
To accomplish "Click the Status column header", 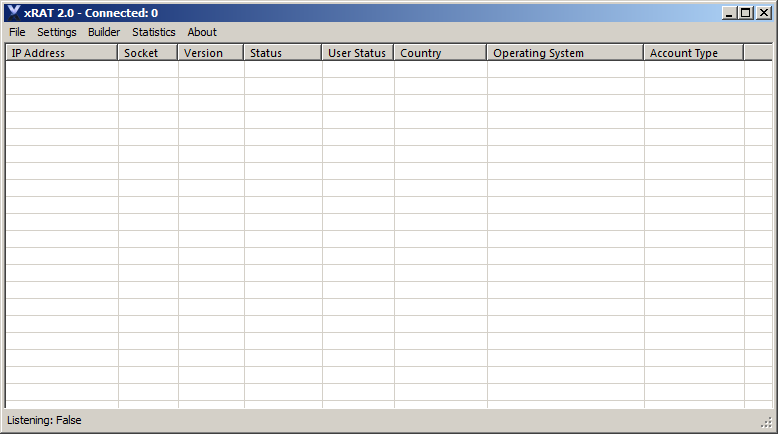I will tap(283, 53).
